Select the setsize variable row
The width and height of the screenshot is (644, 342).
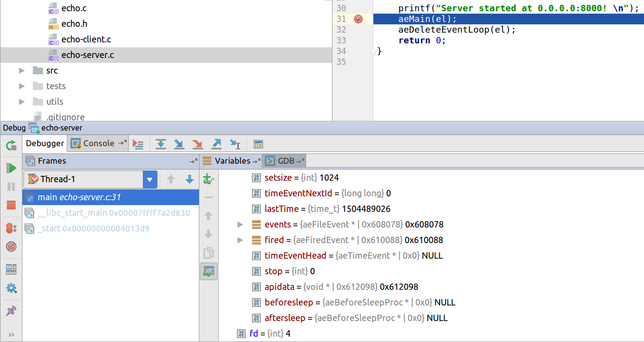point(431,178)
